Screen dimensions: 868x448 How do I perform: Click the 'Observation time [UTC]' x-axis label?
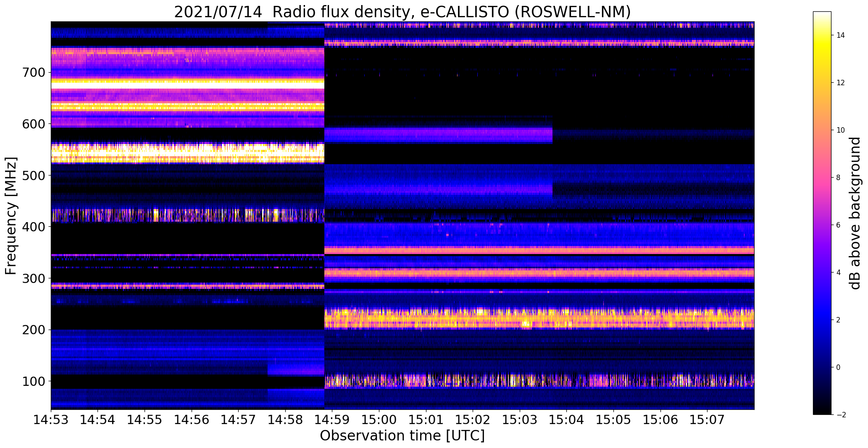coord(402,436)
